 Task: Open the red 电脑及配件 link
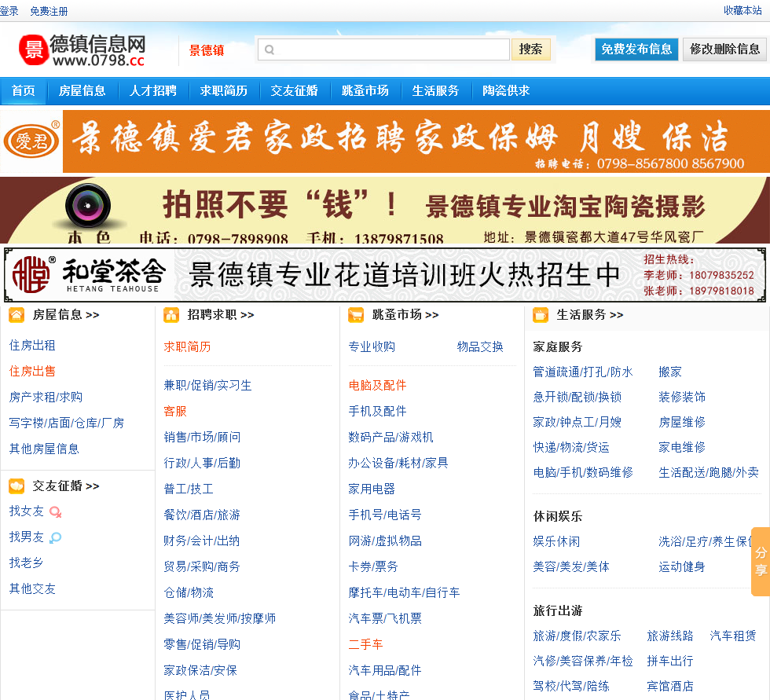point(378,385)
